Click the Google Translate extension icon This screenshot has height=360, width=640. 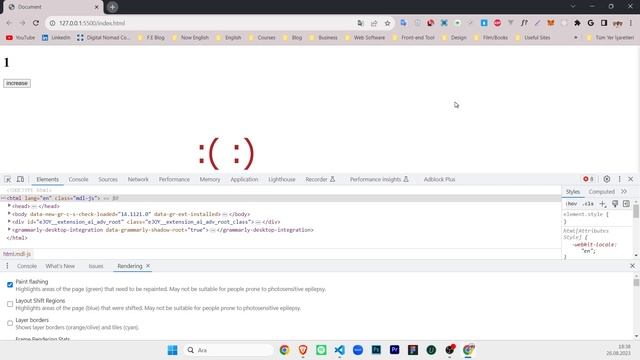pyautogui.click(x=403, y=23)
